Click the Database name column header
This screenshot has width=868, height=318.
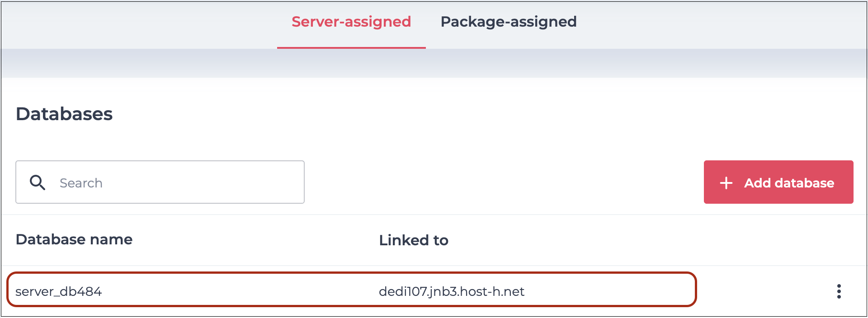coord(74,239)
